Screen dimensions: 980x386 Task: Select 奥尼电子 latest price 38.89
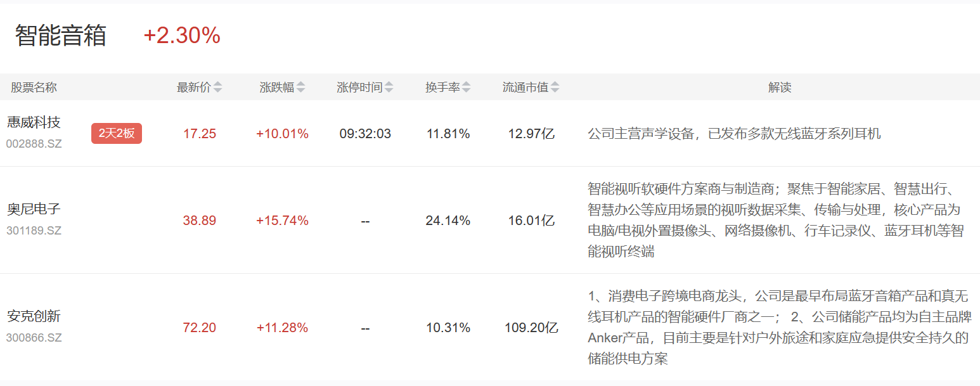(x=200, y=221)
